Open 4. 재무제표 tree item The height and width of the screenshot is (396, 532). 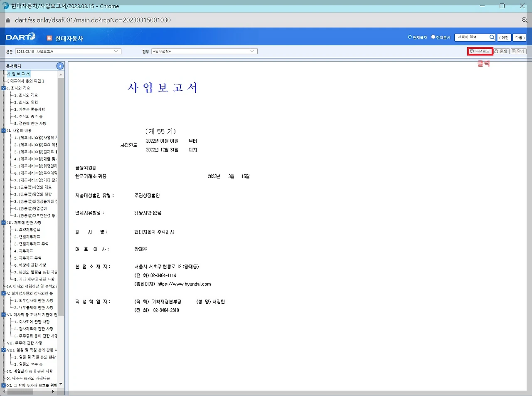pyautogui.click(x=23, y=251)
